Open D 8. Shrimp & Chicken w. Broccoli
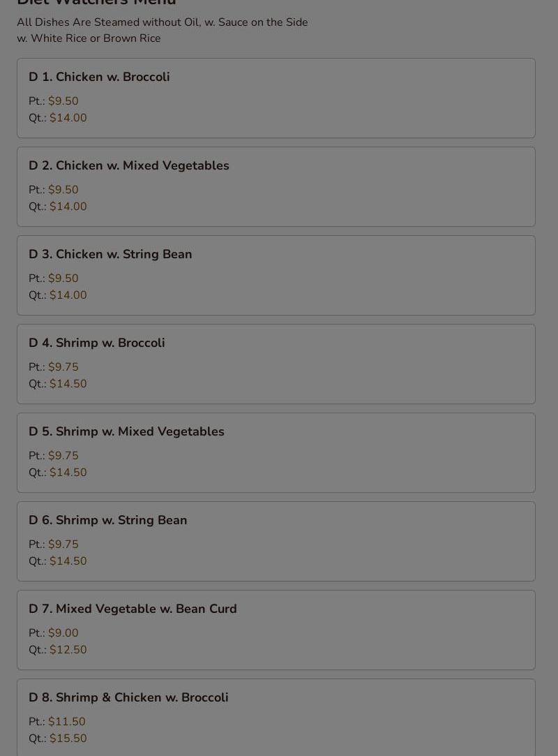 [x=276, y=718]
